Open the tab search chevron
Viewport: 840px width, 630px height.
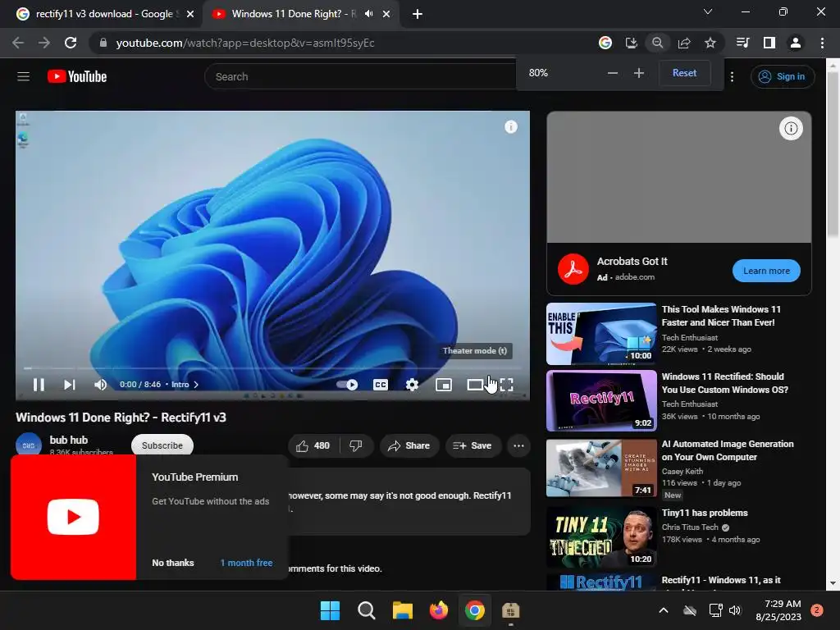(x=708, y=11)
